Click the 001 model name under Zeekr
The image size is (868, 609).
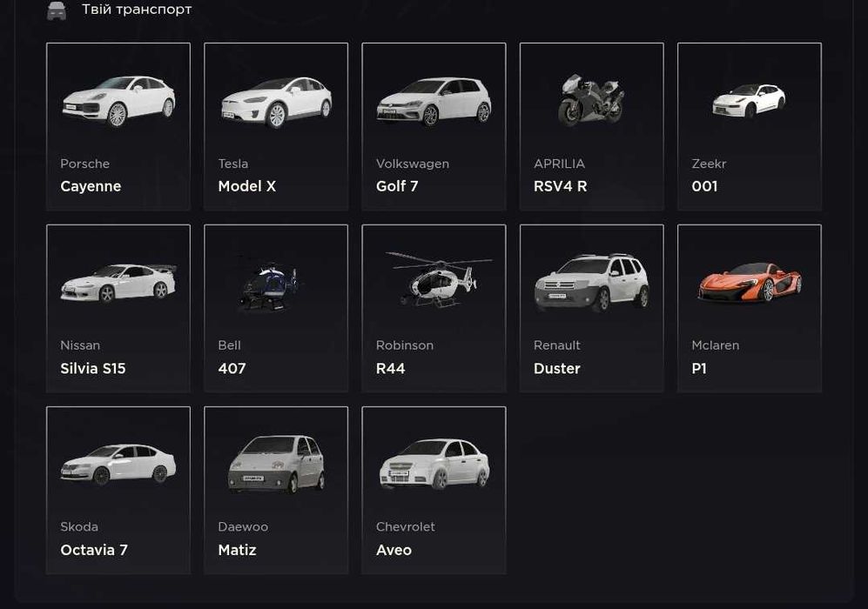[704, 186]
